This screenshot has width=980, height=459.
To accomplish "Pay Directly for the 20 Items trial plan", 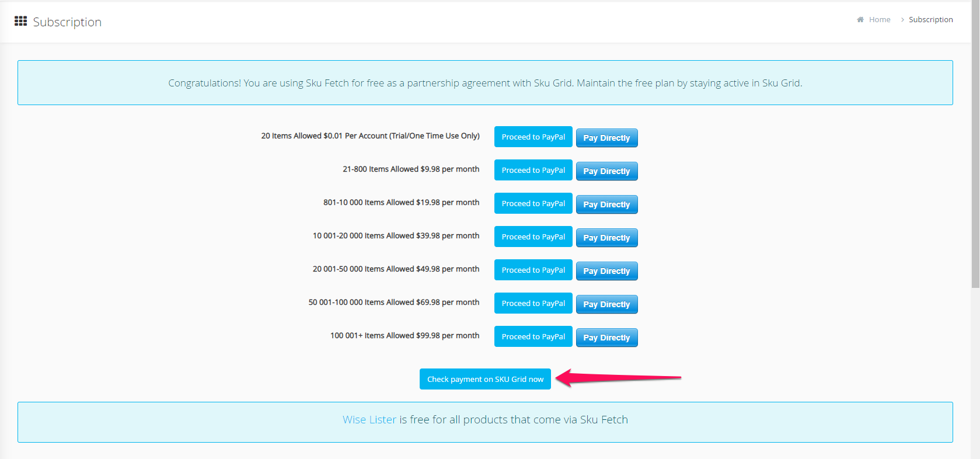I will [606, 138].
